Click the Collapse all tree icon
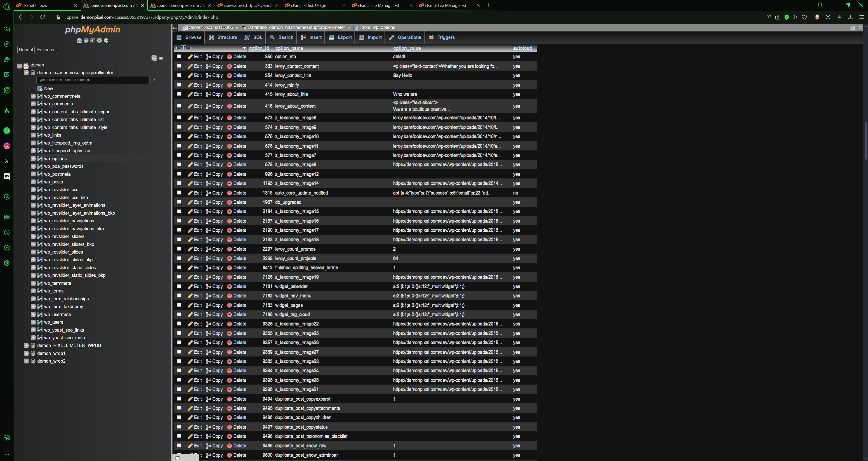This screenshot has height=461, width=868. (x=154, y=58)
